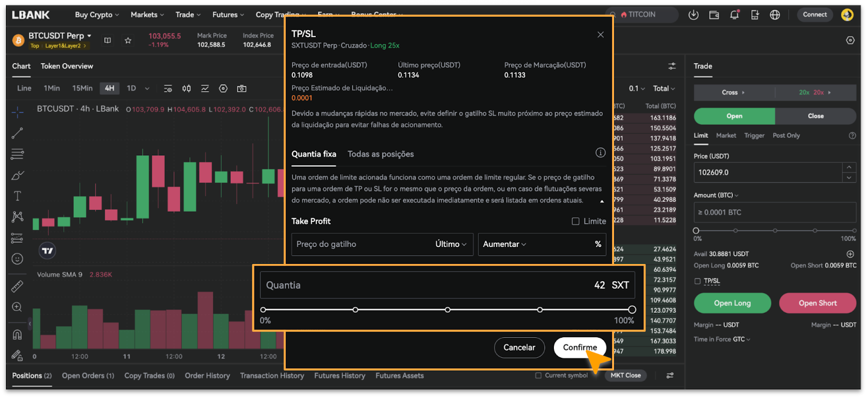
Task: Tick the TP/SL checkbox in Trade panel
Action: tap(698, 281)
